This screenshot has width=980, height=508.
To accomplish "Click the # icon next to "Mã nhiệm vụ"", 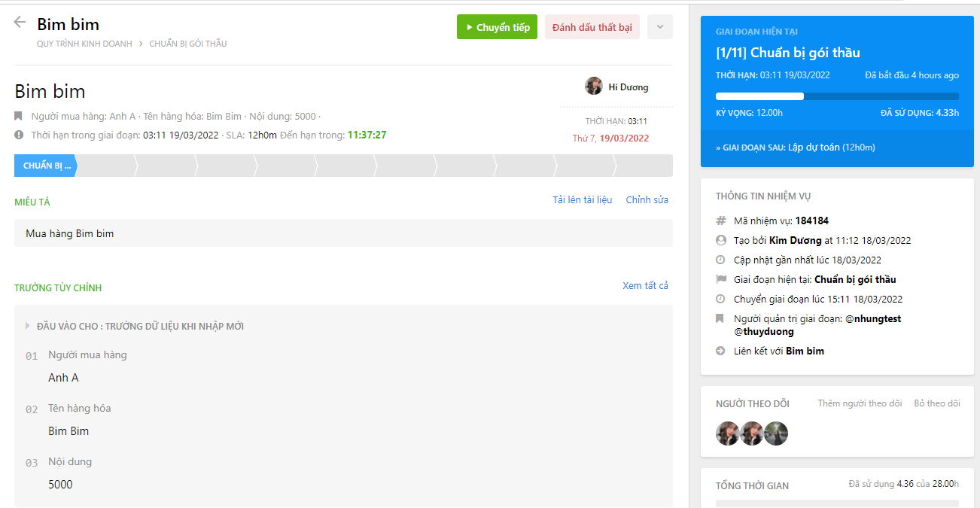I will 720,221.
